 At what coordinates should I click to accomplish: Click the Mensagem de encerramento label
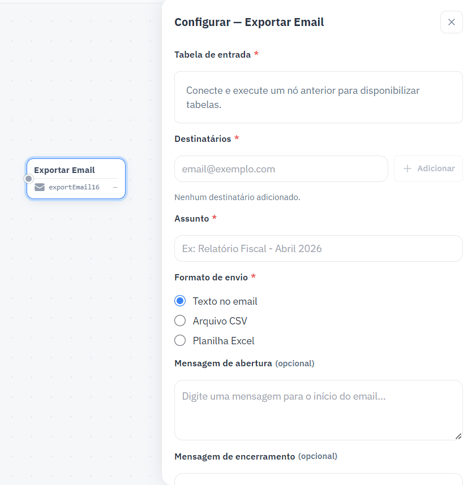(235, 456)
